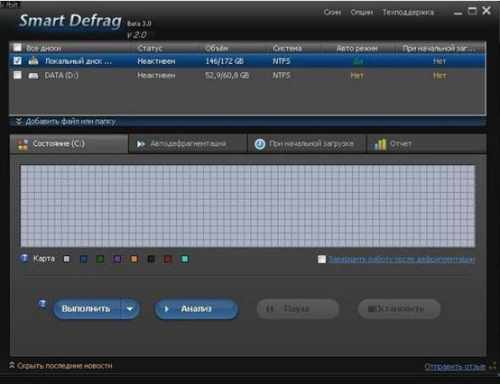Click NTFS cell of Local Disk C:
This screenshot has width=500, height=384.
pyautogui.click(x=281, y=61)
